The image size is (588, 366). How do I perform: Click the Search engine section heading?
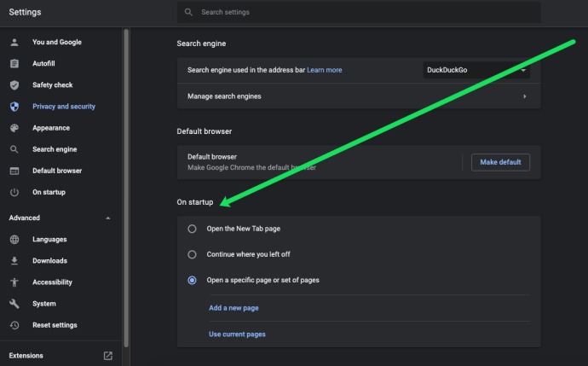click(x=201, y=44)
